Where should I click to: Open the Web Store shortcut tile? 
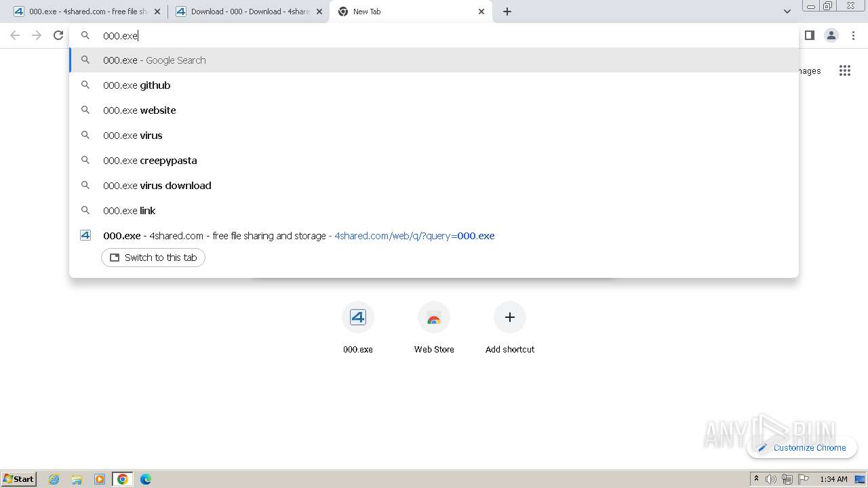coord(434,328)
